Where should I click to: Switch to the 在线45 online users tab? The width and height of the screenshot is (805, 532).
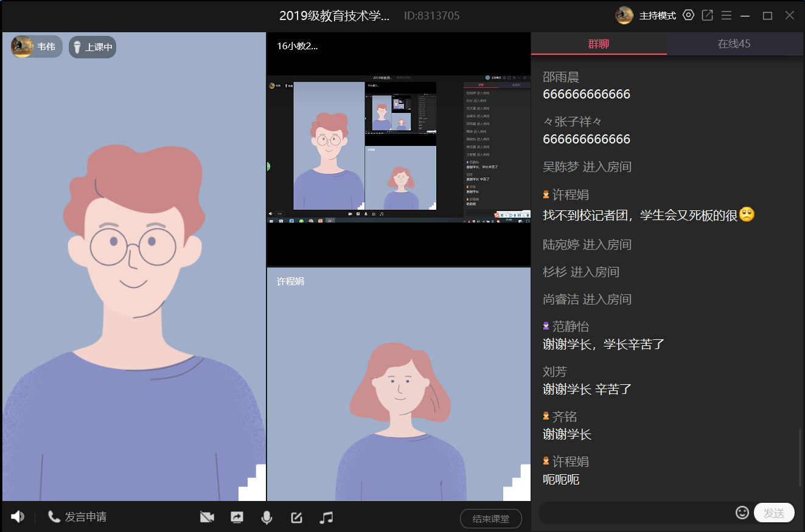coord(734,44)
